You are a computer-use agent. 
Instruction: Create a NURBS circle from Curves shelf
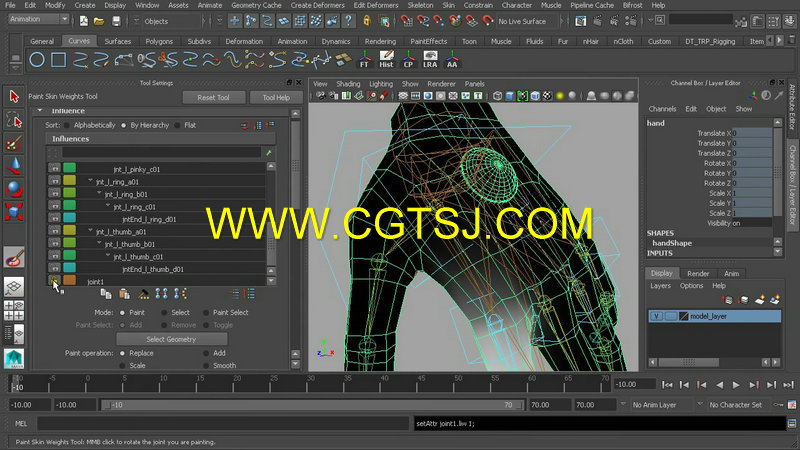[37, 60]
